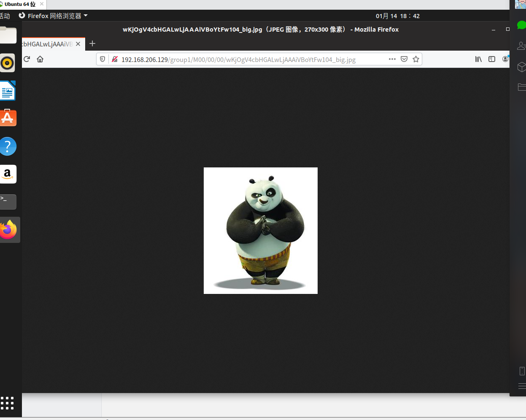The image size is (526, 420).
Task: Open Help from the dock
Action: point(8,146)
